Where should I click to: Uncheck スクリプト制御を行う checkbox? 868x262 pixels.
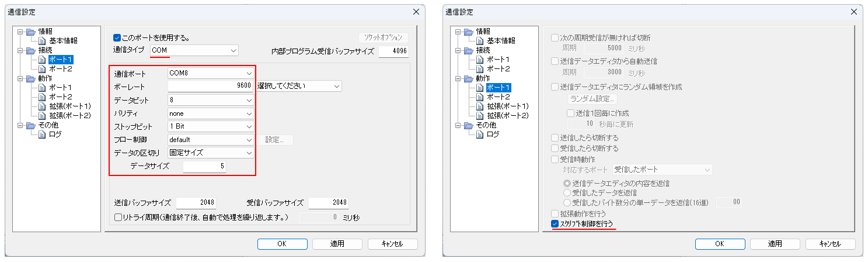coord(555,223)
